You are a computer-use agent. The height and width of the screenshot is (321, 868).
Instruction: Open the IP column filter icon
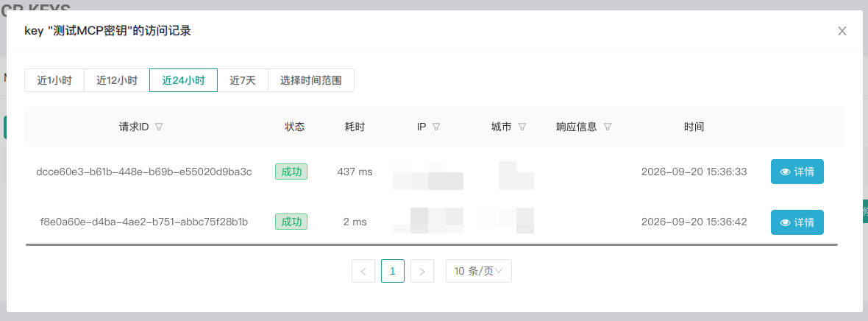coord(435,127)
